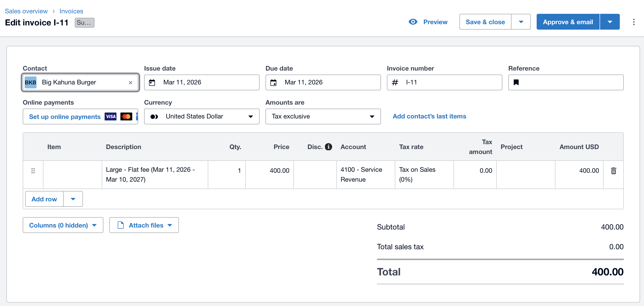Click the Preview eye icon

[x=413, y=22]
